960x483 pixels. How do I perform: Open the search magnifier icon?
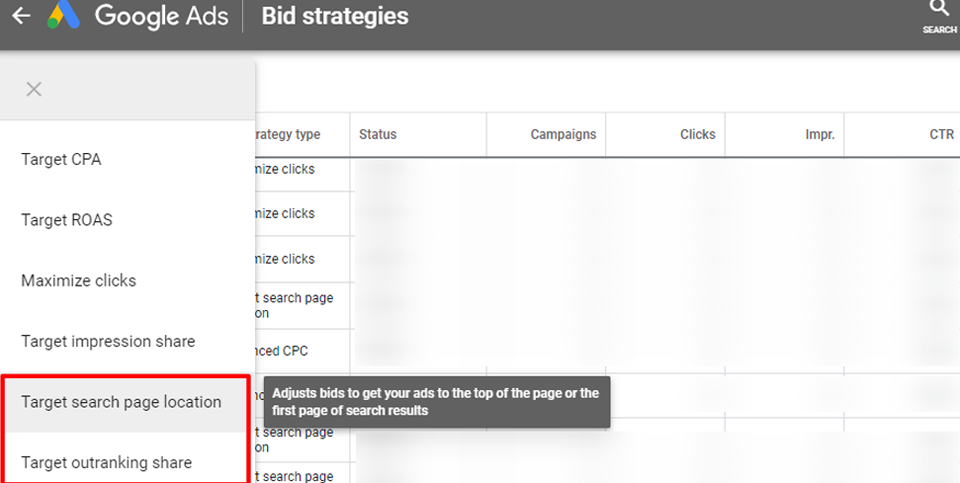[939, 10]
